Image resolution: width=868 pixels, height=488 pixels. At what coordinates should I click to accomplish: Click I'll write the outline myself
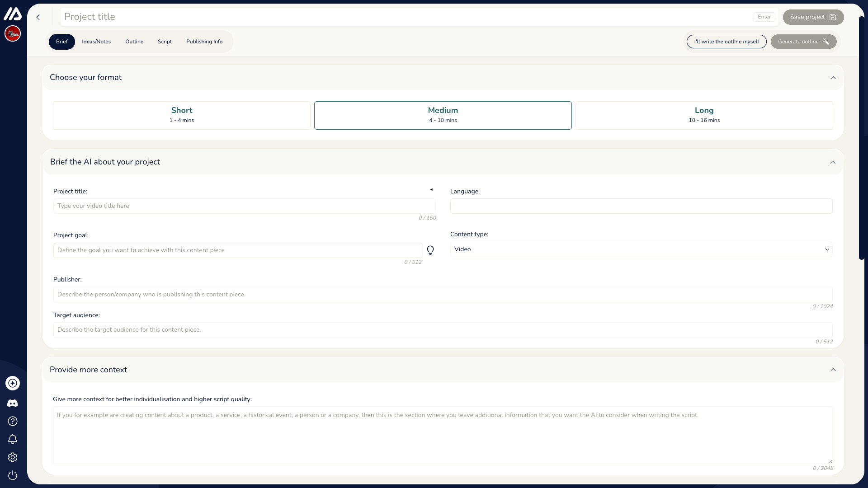726,41
